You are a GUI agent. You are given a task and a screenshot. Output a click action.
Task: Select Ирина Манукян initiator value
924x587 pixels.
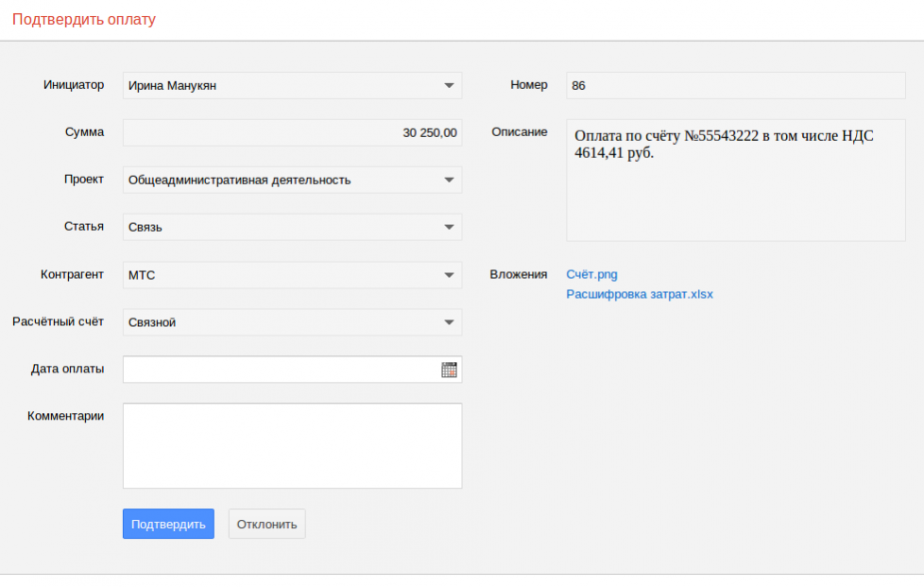click(x=173, y=86)
